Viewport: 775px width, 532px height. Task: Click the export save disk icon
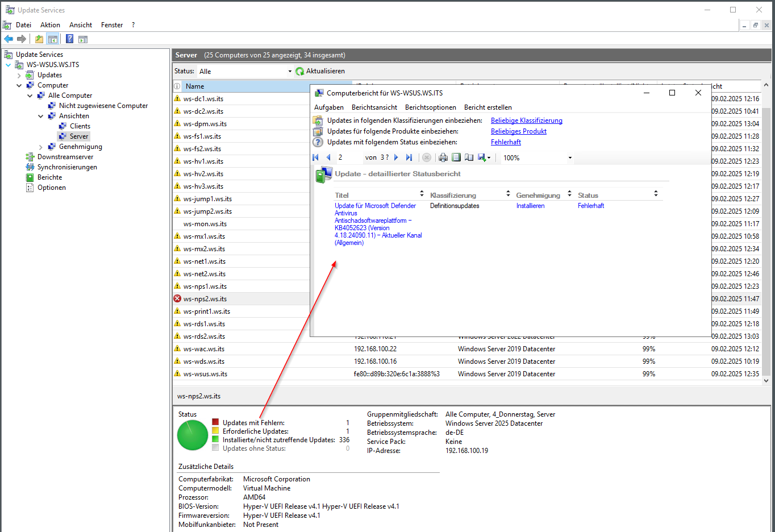click(x=481, y=157)
